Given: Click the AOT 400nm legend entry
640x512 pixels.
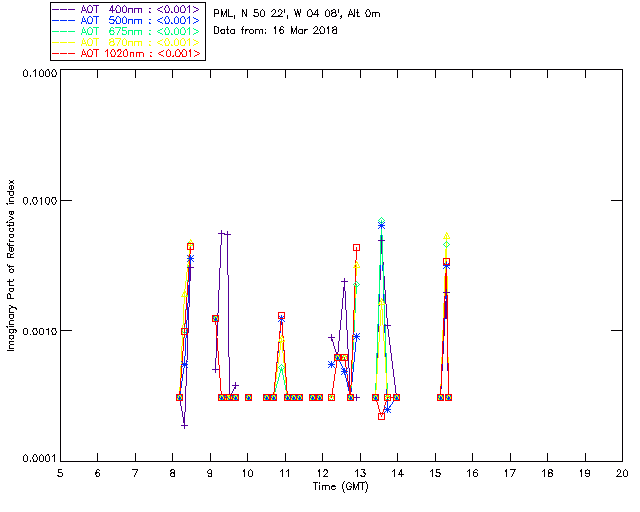Looking at the screenshot, I should (127, 9).
